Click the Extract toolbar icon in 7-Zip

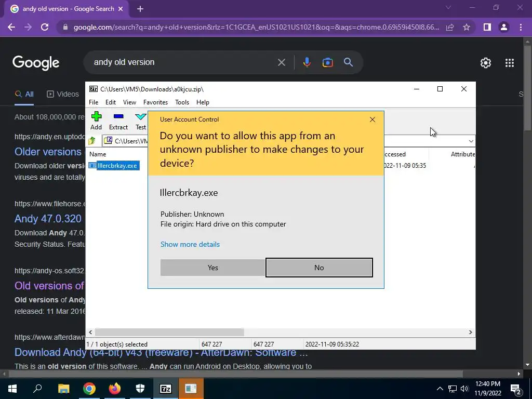118,121
